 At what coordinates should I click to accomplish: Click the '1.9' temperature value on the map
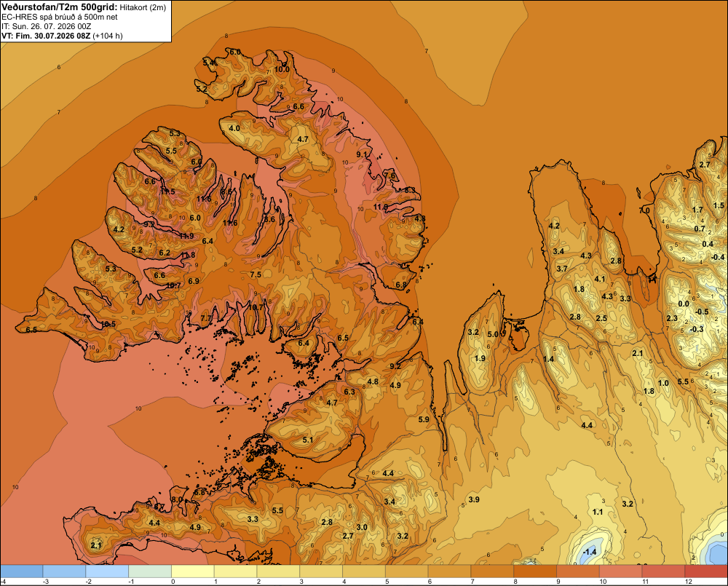click(x=480, y=358)
